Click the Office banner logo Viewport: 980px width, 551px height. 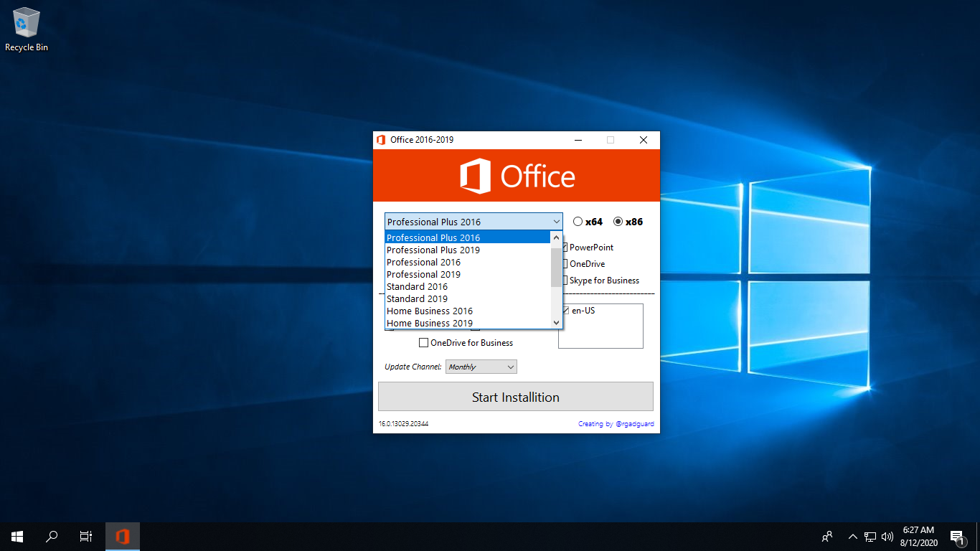(x=517, y=176)
